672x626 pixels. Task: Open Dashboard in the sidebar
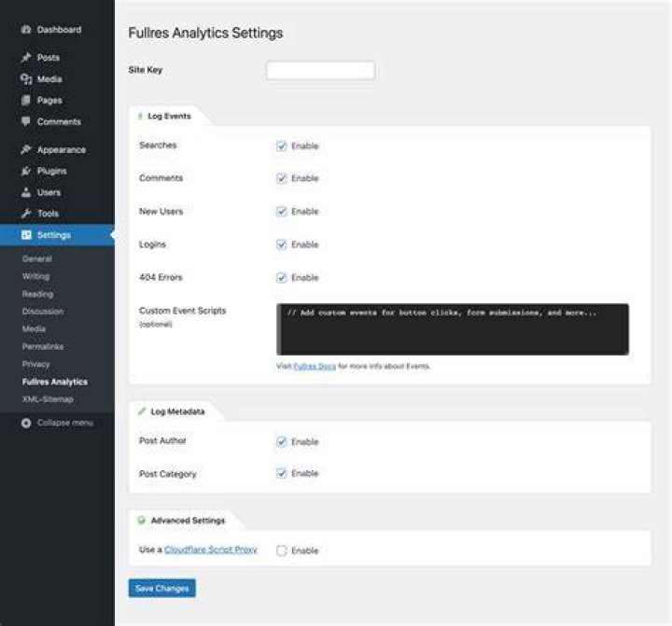(58, 30)
